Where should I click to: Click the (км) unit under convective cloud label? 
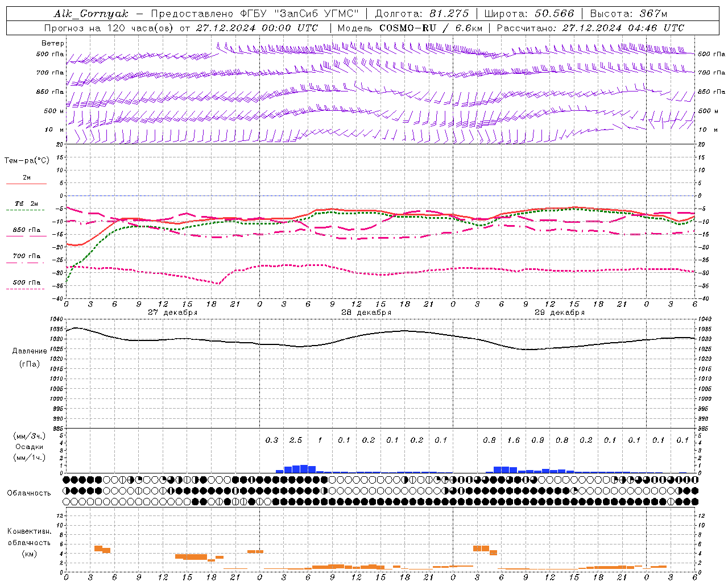point(30,554)
